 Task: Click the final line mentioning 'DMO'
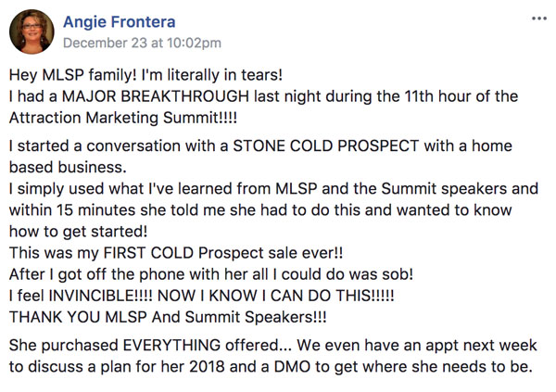pyautogui.click(x=271, y=367)
